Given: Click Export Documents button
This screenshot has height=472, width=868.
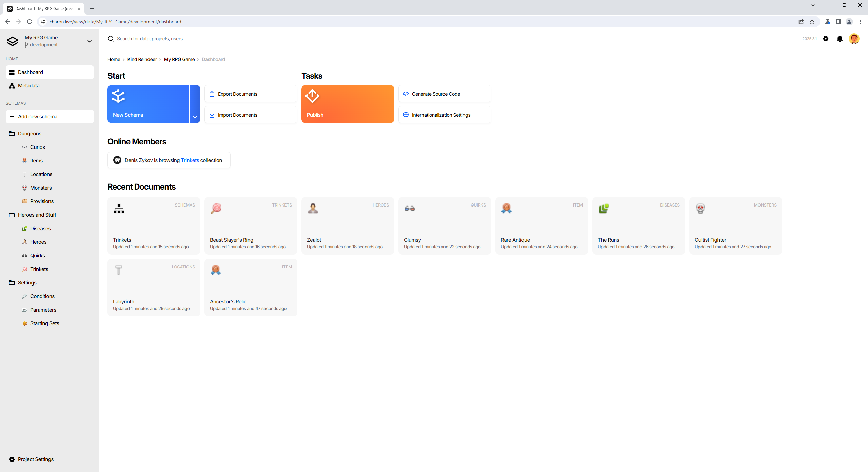Looking at the screenshot, I should point(251,94).
